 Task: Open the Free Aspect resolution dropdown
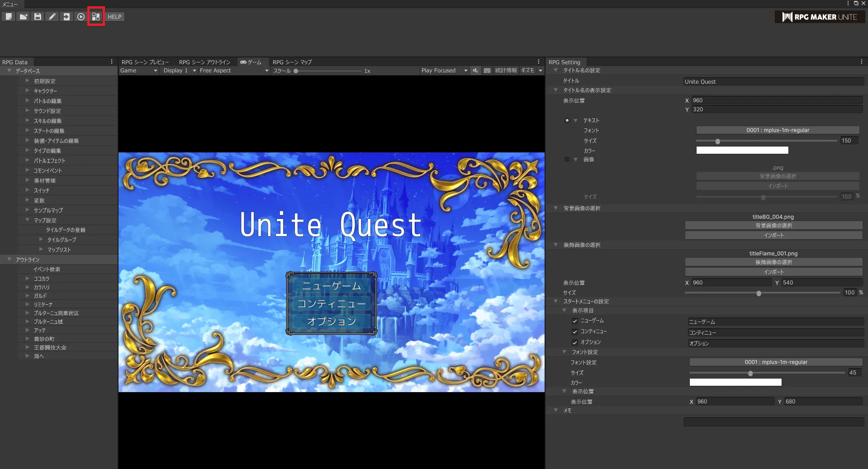coord(233,71)
